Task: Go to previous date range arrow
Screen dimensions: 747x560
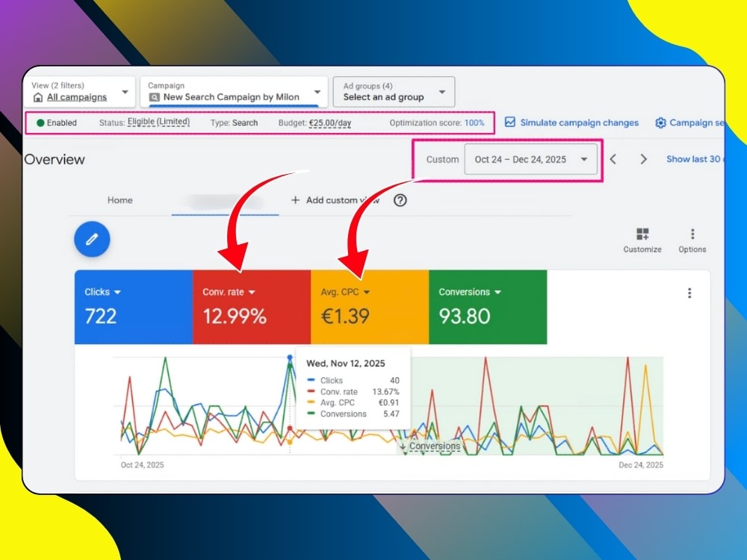Action: point(613,159)
